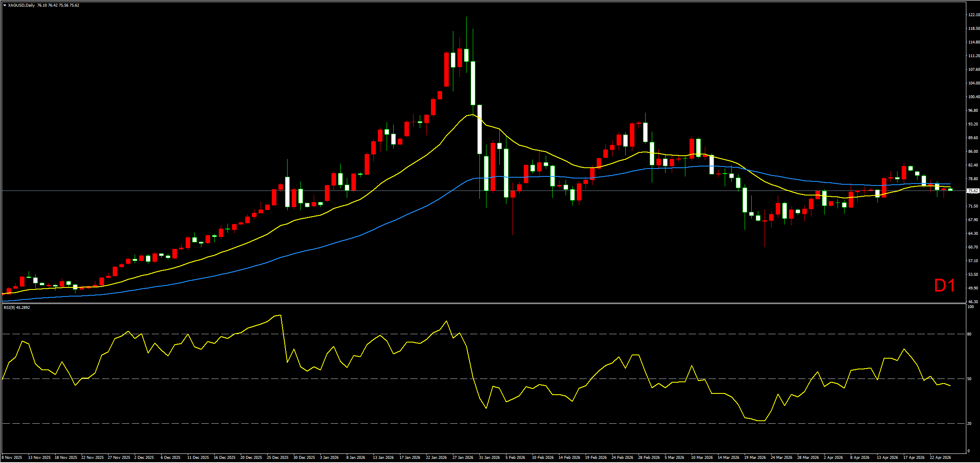This screenshot has height=463, width=980.
Task: Click the 22 Apr 2026 date label
Action: [x=940, y=458]
